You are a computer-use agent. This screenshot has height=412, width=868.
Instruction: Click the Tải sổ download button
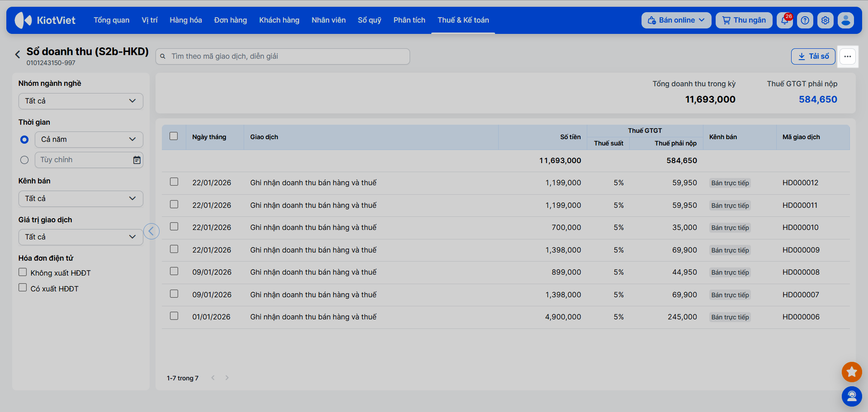coord(813,56)
